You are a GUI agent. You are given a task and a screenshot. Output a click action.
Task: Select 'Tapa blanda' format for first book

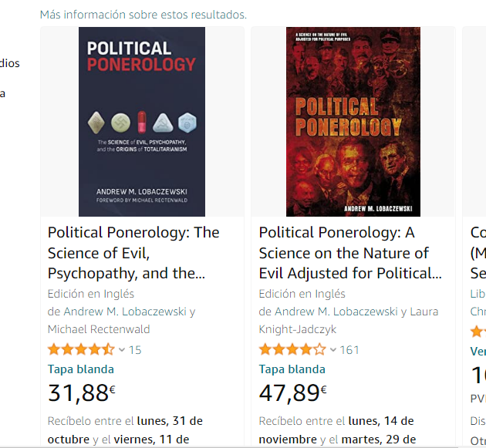click(81, 369)
